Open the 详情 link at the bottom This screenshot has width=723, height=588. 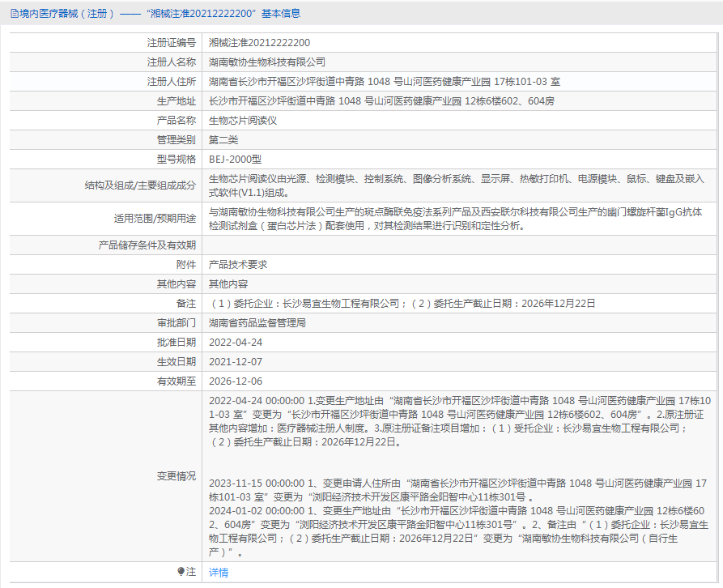coord(219,573)
